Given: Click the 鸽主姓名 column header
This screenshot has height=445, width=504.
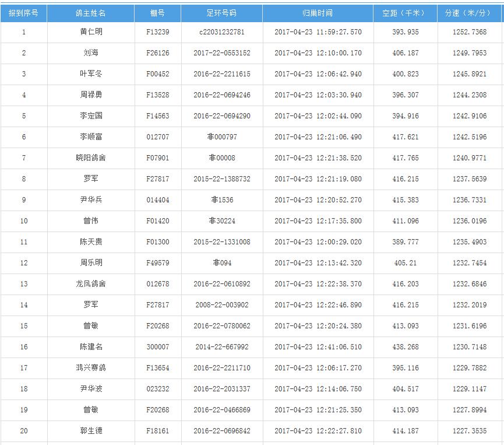Looking at the screenshot, I should pyautogui.click(x=90, y=13).
